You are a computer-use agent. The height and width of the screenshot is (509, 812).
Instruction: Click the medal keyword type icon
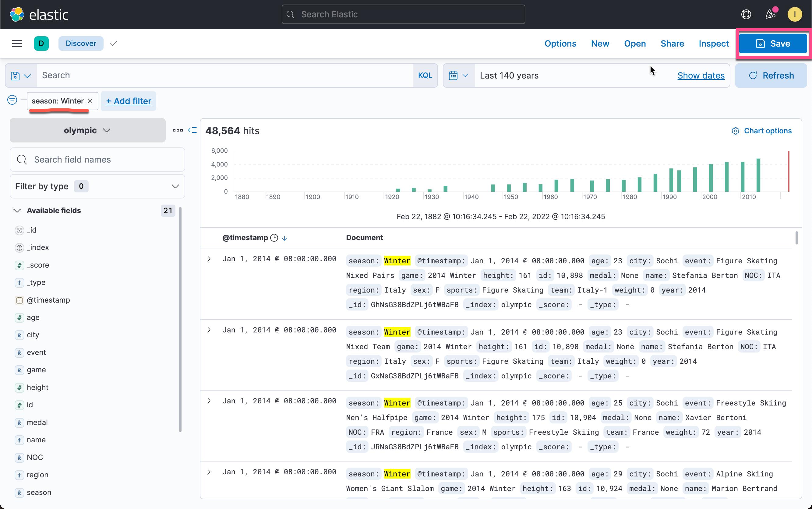[19, 423]
